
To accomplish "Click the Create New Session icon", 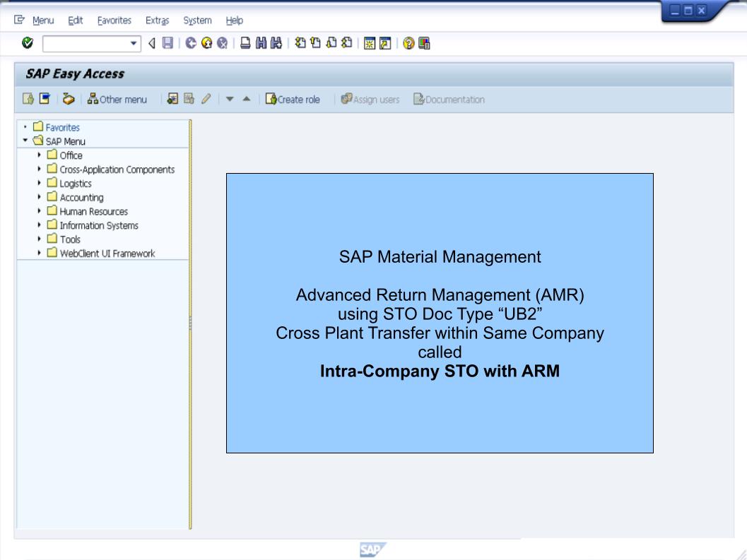I will coord(370,43).
